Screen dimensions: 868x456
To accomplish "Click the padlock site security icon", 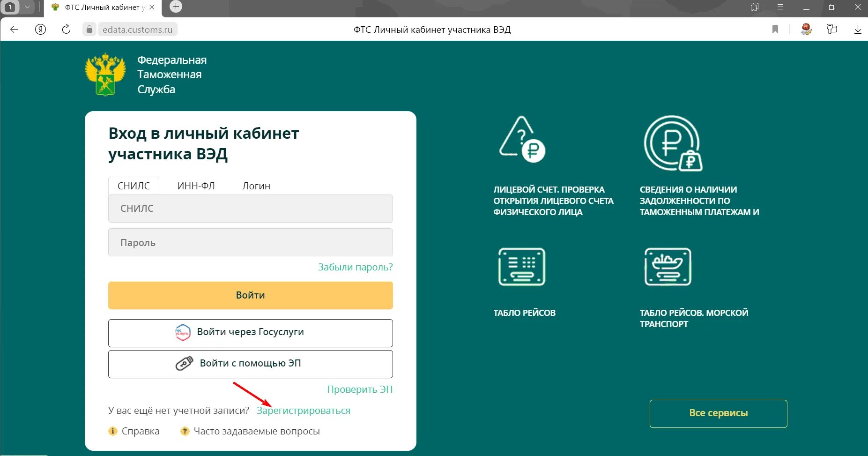I will pyautogui.click(x=89, y=30).
